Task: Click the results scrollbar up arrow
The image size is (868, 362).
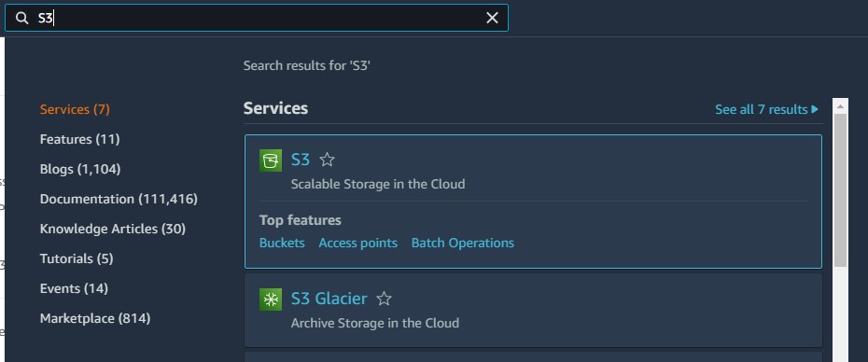Action: click(x=840, y=105)
